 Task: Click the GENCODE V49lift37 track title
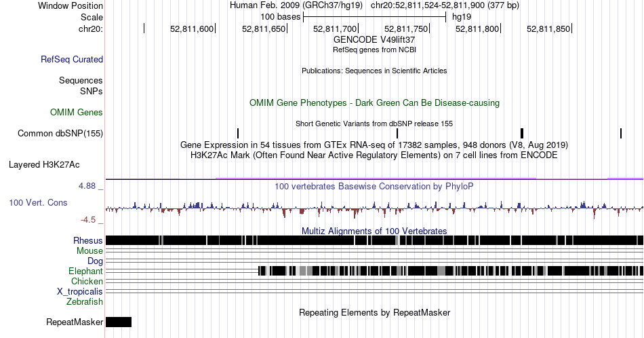pos(374,40)
